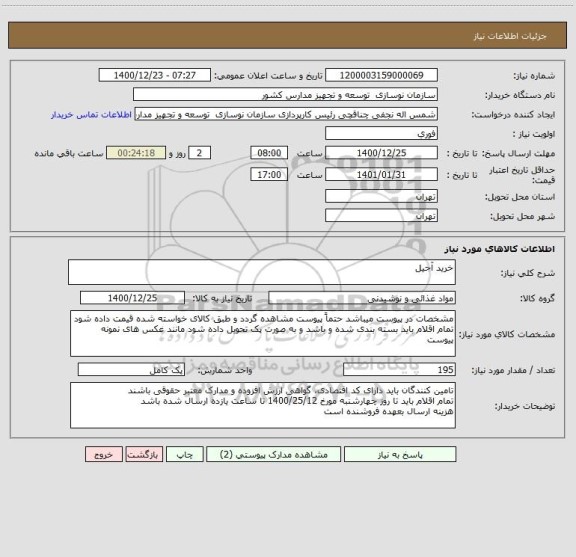Image resolution: width=576 pixels, height=557 pixels.
Task: Click the goods need date field 1400/12/25
Action: pos(132,298)
